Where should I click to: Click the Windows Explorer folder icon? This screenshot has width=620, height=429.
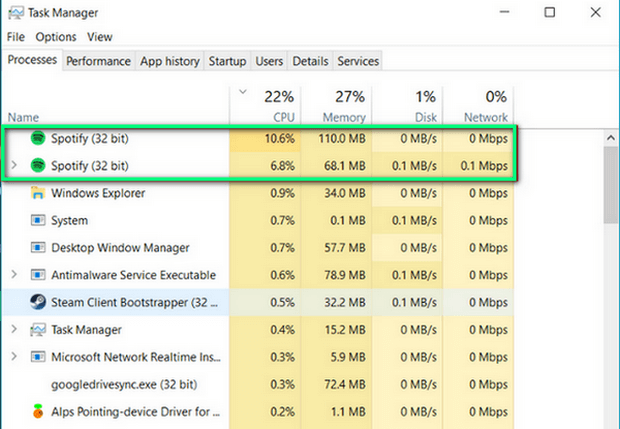(x=38, y=193)
